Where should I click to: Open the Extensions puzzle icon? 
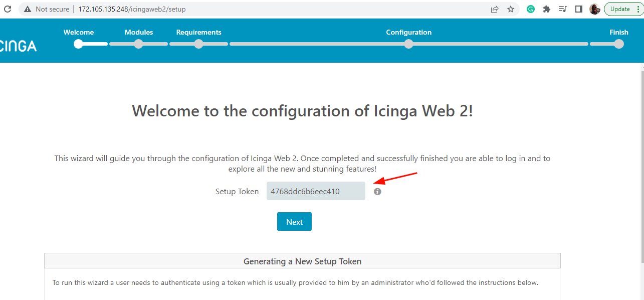[547, 9]
